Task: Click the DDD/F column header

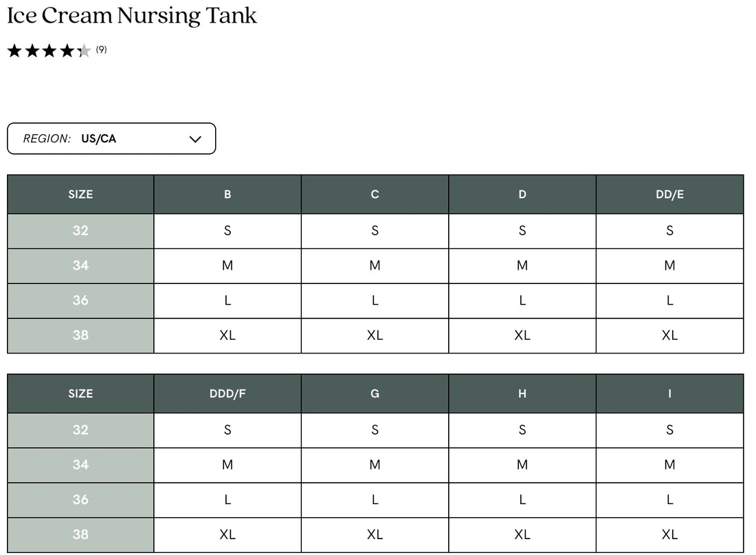Action: click(x=227, y=394)
